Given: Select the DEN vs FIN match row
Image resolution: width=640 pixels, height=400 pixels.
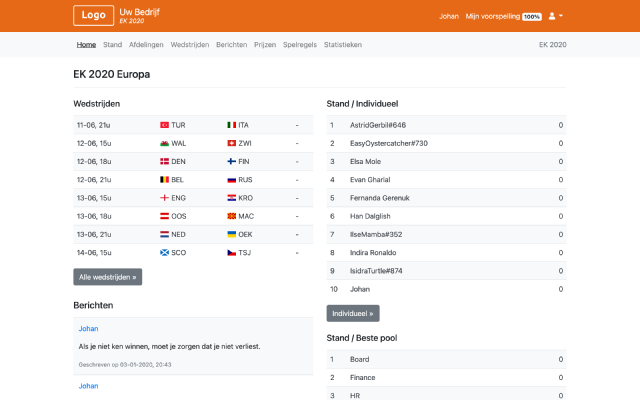Looking at the screenshot, I should pos(188,161).
